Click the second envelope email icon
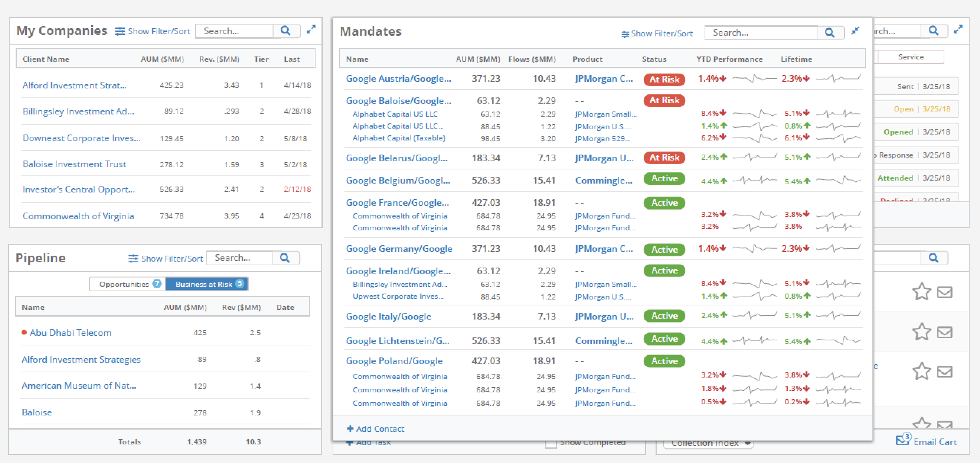Image resolution: width=980 pixels, height=463 pixels. [944, 333]
